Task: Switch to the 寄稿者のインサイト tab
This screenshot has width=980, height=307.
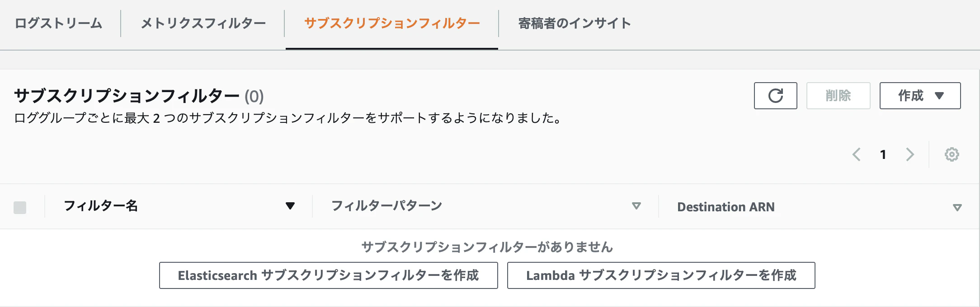Action: pos(574,23)
